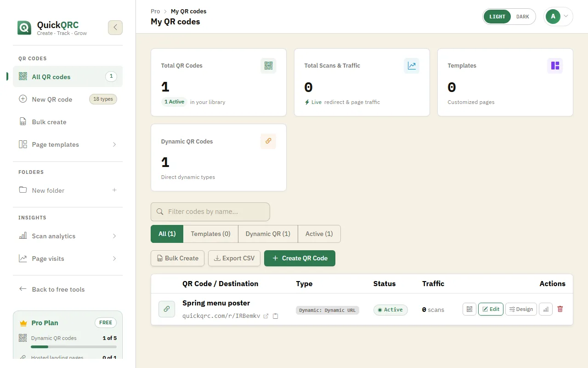Click Edit for Spring menu poster

click(491, 309)
